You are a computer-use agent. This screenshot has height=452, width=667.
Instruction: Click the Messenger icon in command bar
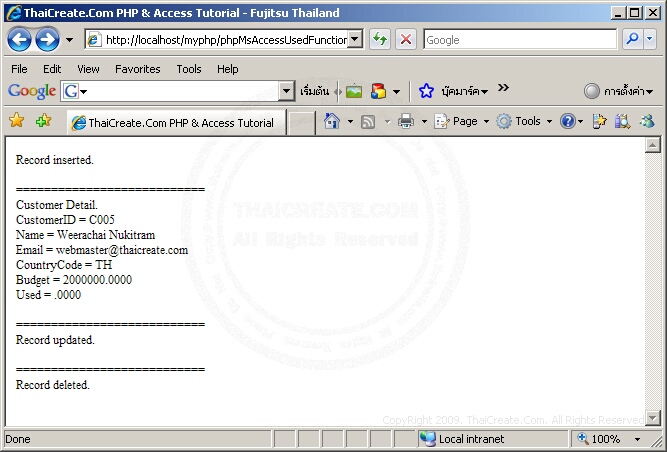tap(647, 122)
